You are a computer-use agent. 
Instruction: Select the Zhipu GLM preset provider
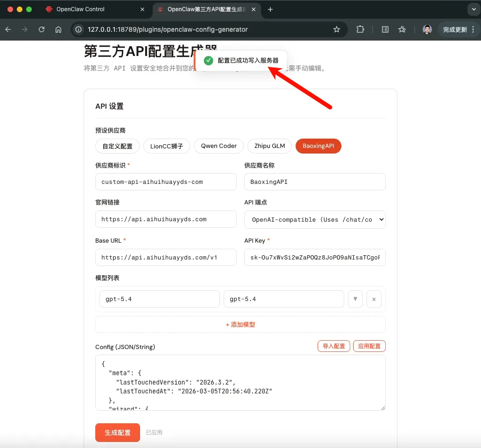(269, 146)
